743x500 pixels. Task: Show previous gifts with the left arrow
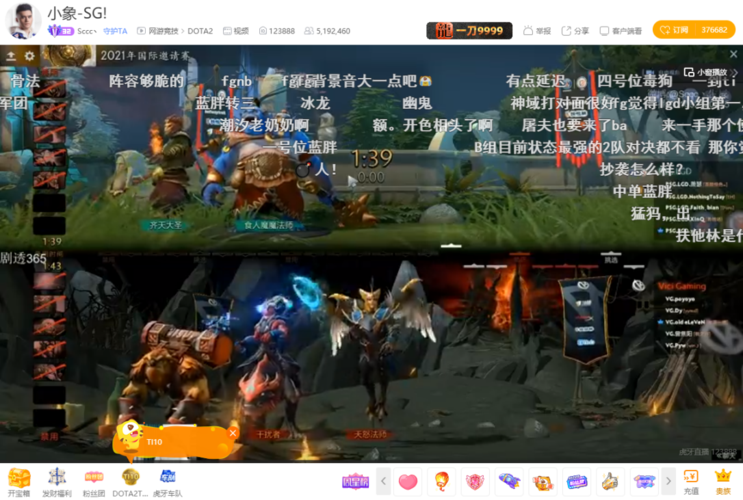[383, 482]
